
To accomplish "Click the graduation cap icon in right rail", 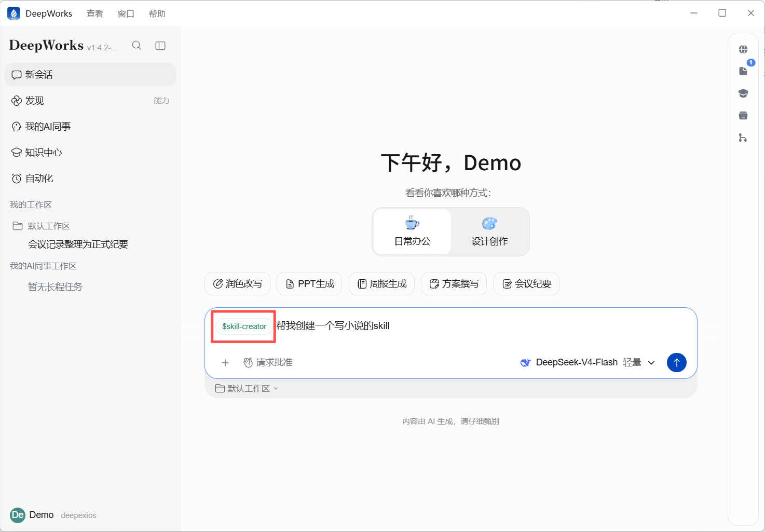I will [x=743, y=93].
